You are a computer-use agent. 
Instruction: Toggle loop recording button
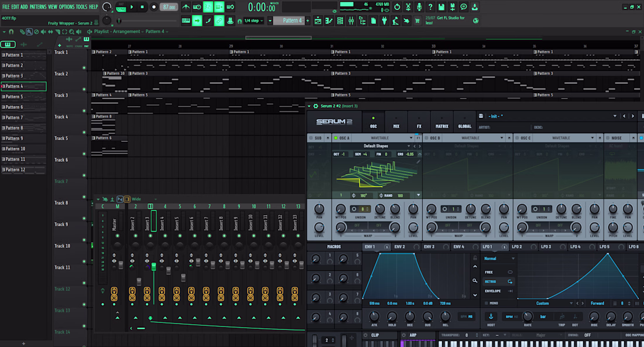click(x=231, y=7)
